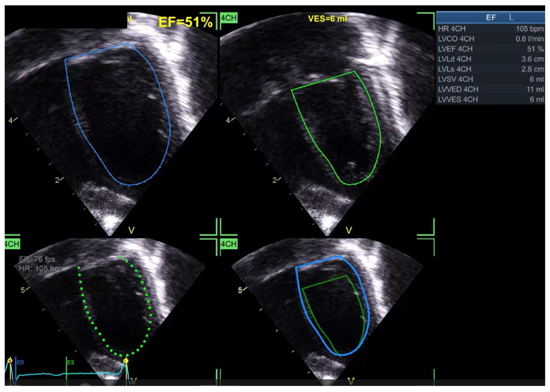Click the ES marker on ECG trace
550x392 pixels.
click(71, 363)
